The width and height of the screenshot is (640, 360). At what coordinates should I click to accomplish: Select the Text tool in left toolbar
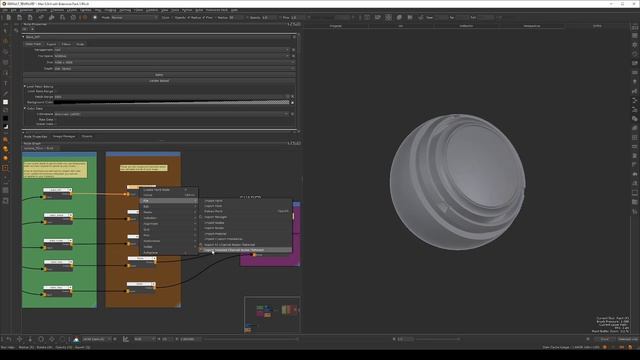[5, 83]
